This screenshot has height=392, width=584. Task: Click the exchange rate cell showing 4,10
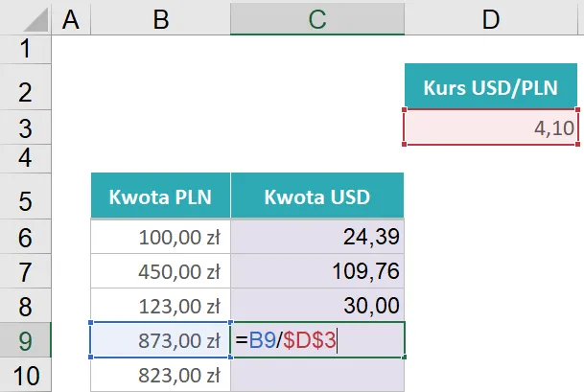click(x=491, y=127)
